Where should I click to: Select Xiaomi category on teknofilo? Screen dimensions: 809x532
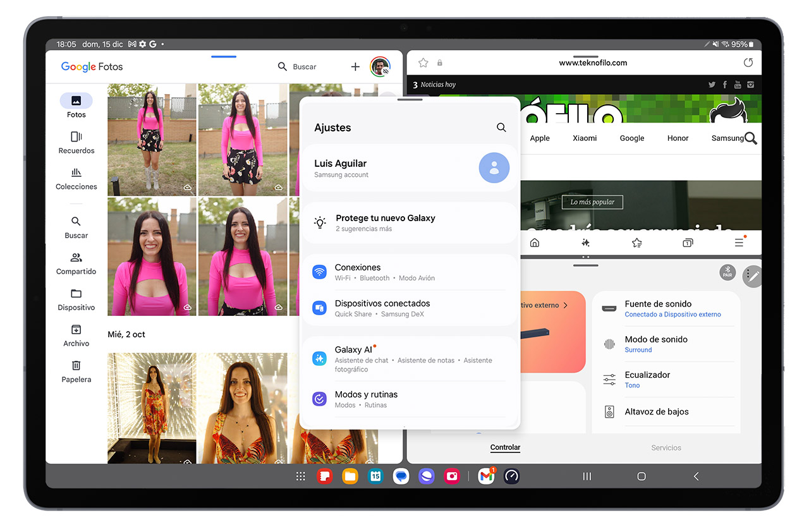pos(585,138)
